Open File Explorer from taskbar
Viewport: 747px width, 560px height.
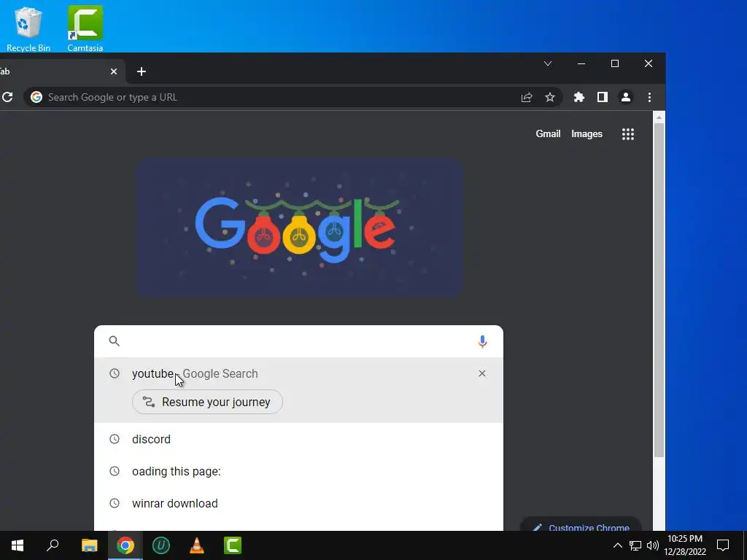(89, 545)
